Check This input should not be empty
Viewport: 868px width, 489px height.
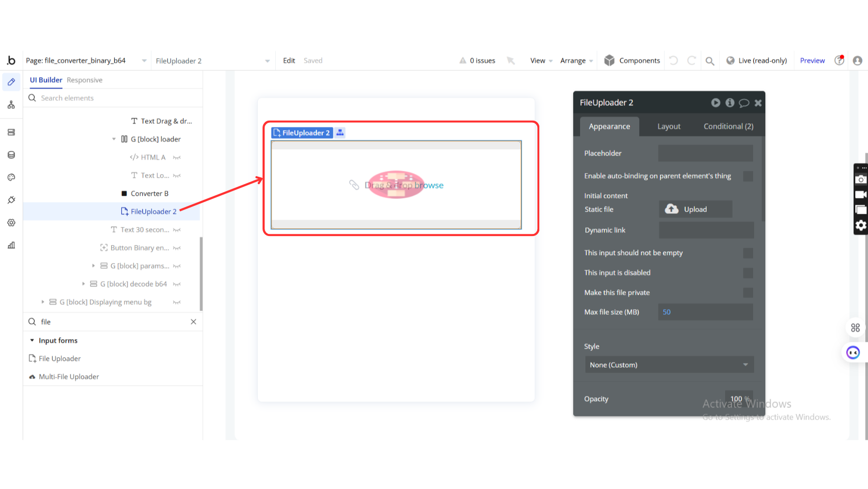click(748, 253)
